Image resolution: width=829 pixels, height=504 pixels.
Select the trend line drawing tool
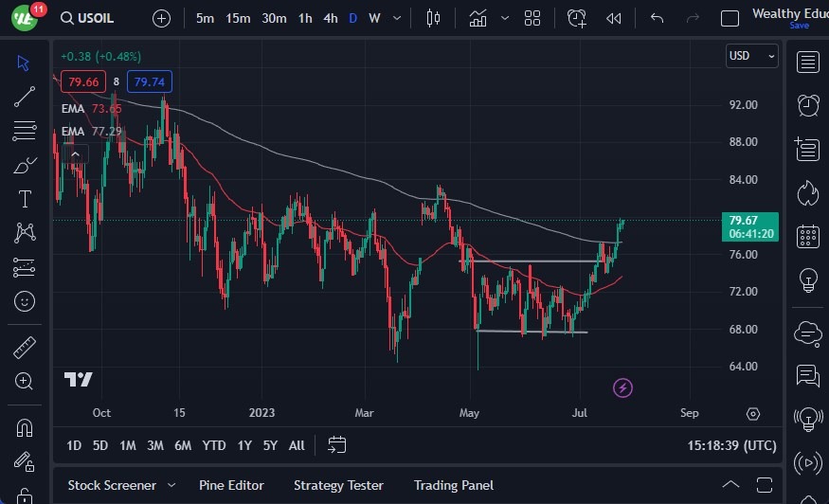click(25, 96)
